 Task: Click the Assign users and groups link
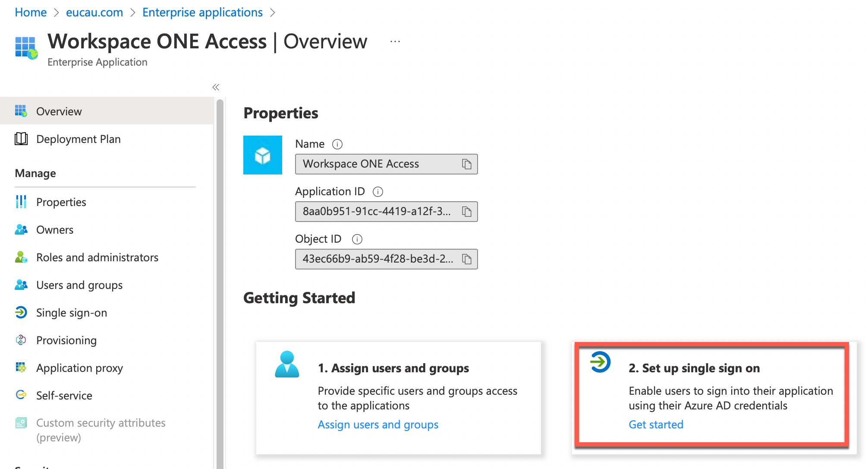coord(378,425)
